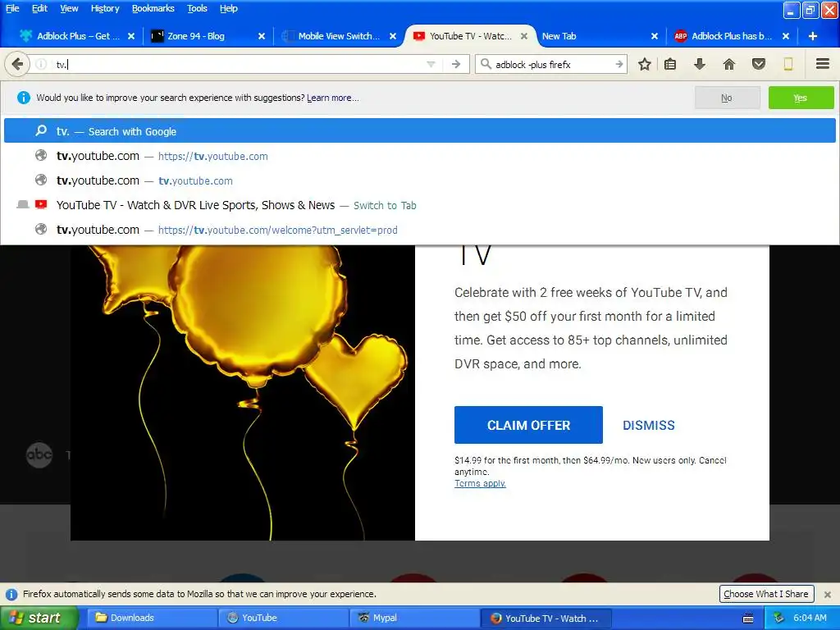Switch to YouTube TV - Watch taskbar window
Screen dimensions: 840x630
click(x=546, y=618)
